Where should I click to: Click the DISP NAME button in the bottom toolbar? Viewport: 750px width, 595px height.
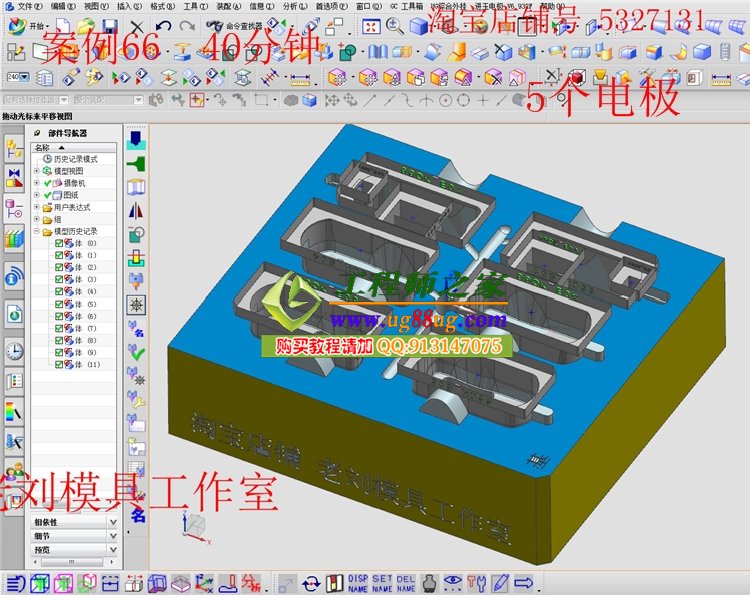click(x=358, y=583)
